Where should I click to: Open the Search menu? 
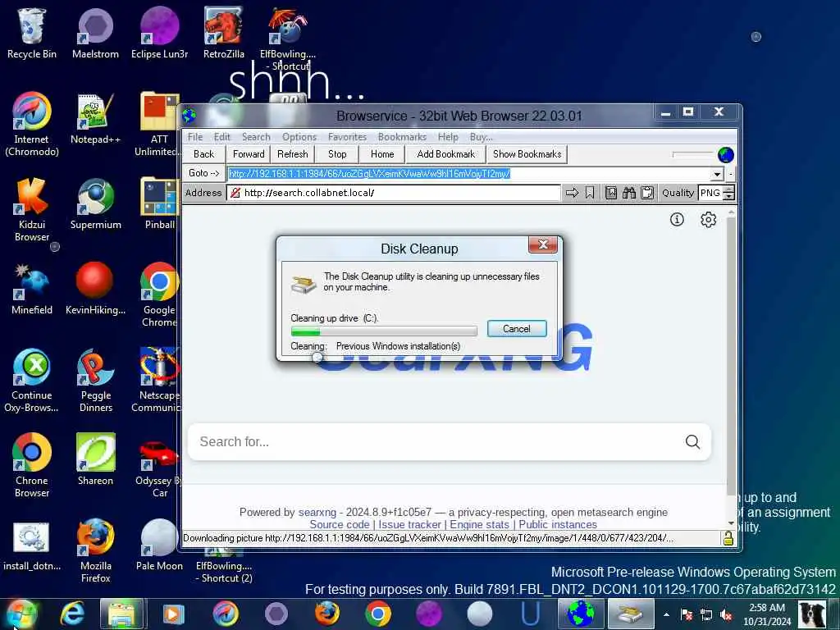point(256,137)
